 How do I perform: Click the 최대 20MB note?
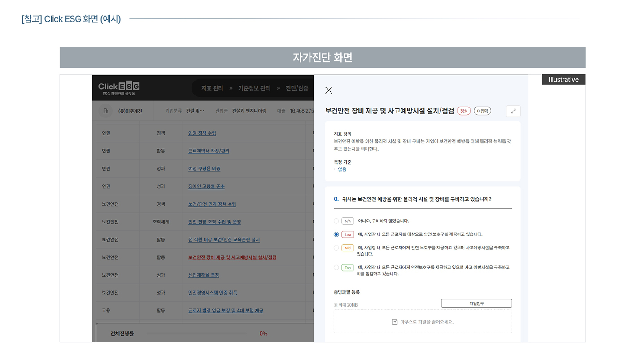tap(346, 305)
